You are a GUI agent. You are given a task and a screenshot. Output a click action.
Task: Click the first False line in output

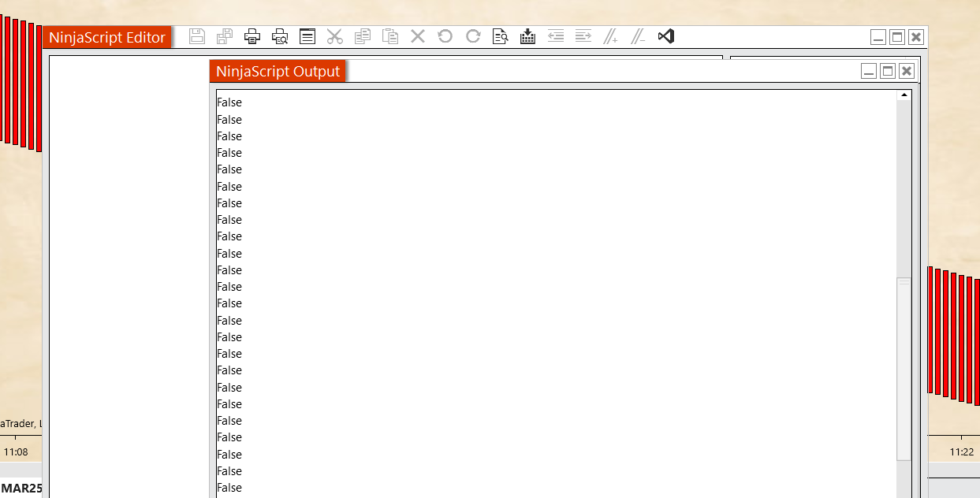(x=229, y=102)
